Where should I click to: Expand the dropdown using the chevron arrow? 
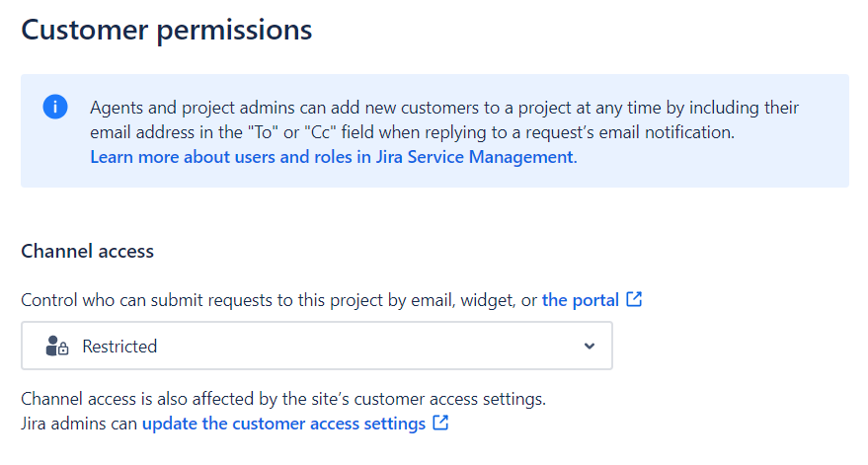(589, 346)
